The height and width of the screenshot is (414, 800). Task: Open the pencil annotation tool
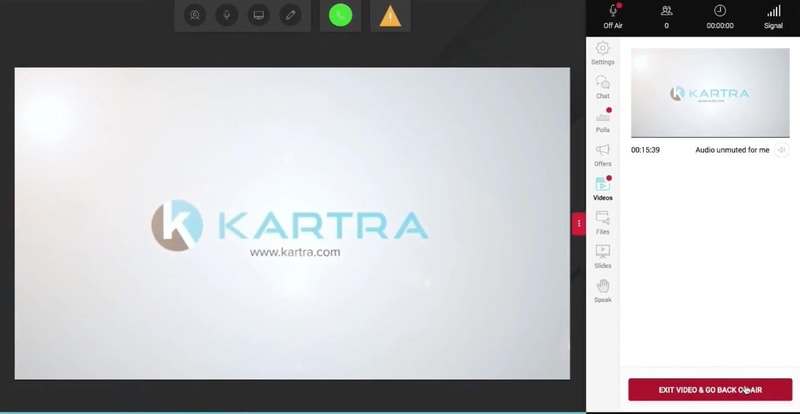(x=290, y=15)
